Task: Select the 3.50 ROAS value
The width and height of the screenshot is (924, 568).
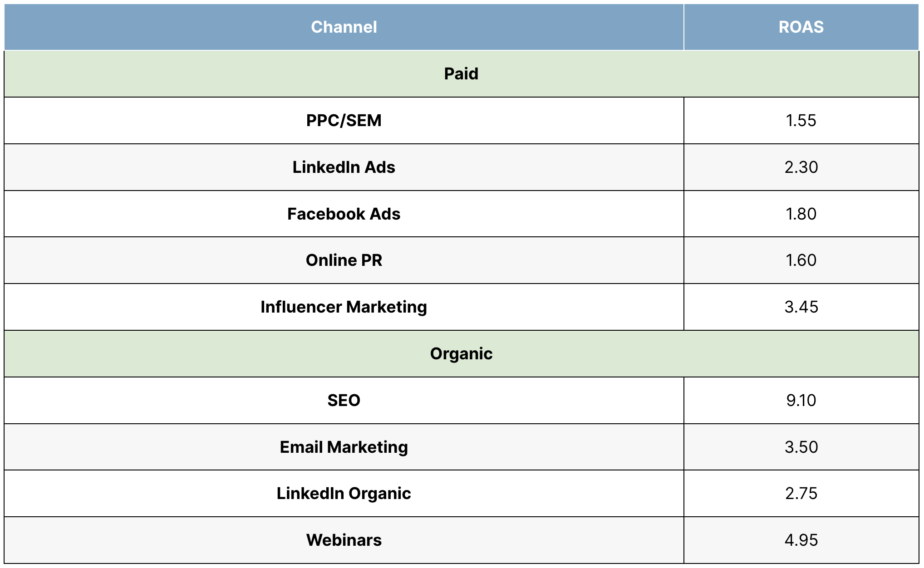Action: point(801,447)
